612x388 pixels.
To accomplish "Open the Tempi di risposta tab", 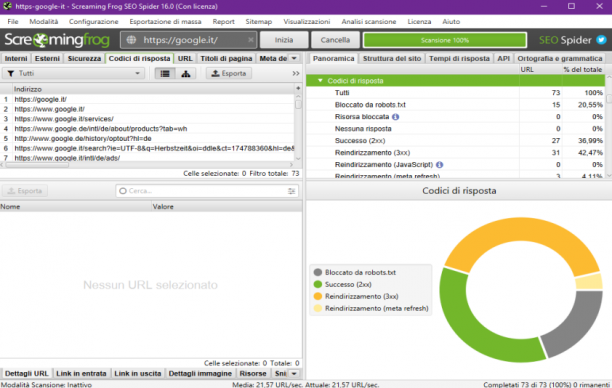I will [459, 59].
